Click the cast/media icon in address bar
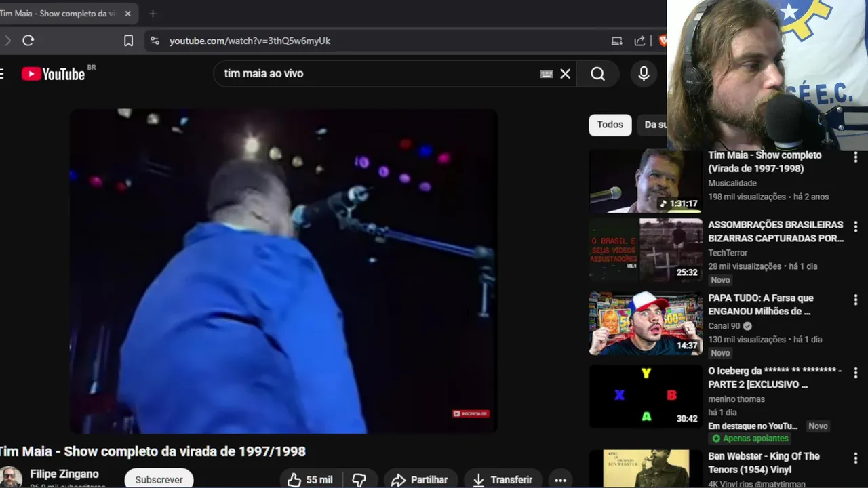 (x=617, y=41)
